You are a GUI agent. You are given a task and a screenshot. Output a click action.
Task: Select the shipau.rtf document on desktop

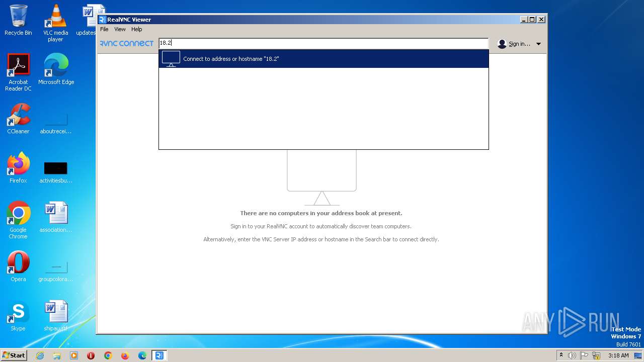tap(56, 316)
